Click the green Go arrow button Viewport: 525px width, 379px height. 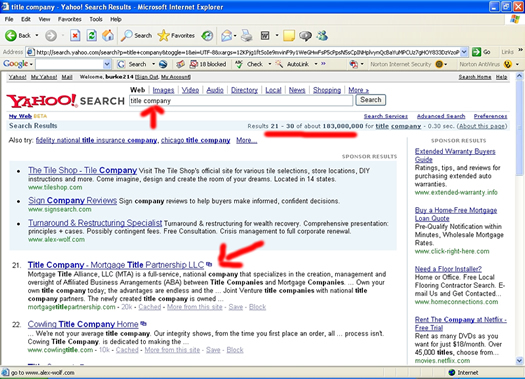(x=476, y=52)
